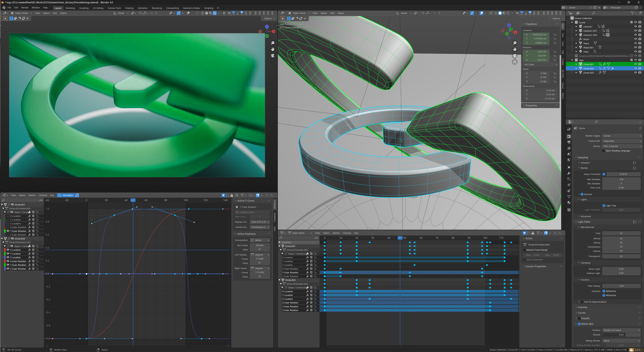
Task: Adjust the Noise Threshold field
Action: [623, 174]
